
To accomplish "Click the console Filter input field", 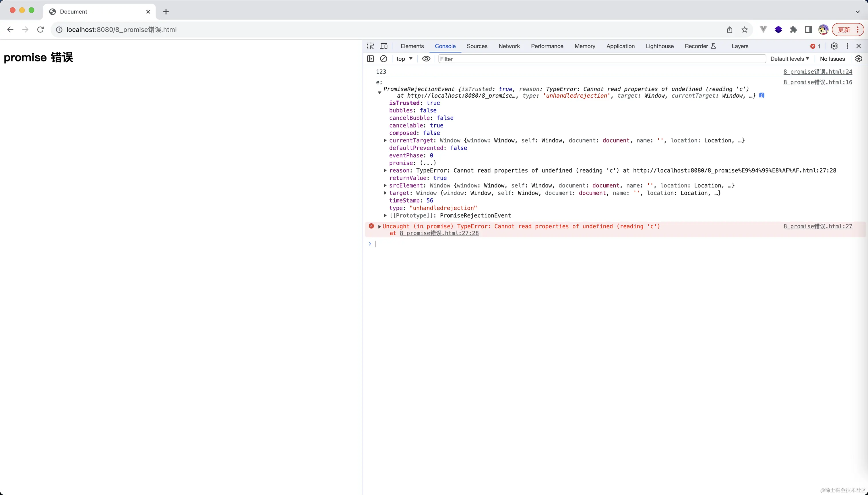I will (x=602, y=59).
